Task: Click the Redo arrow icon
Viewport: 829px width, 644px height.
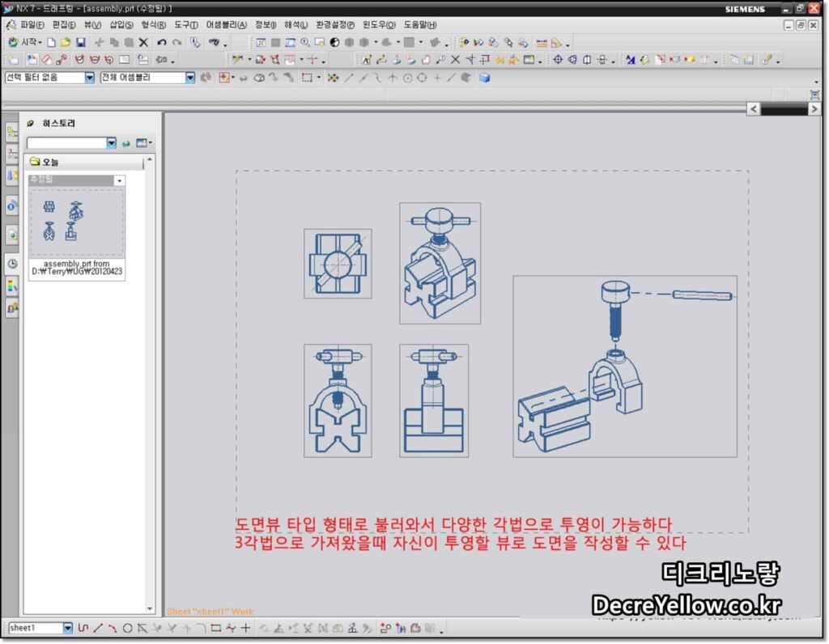Action: [x=177, y=42]
